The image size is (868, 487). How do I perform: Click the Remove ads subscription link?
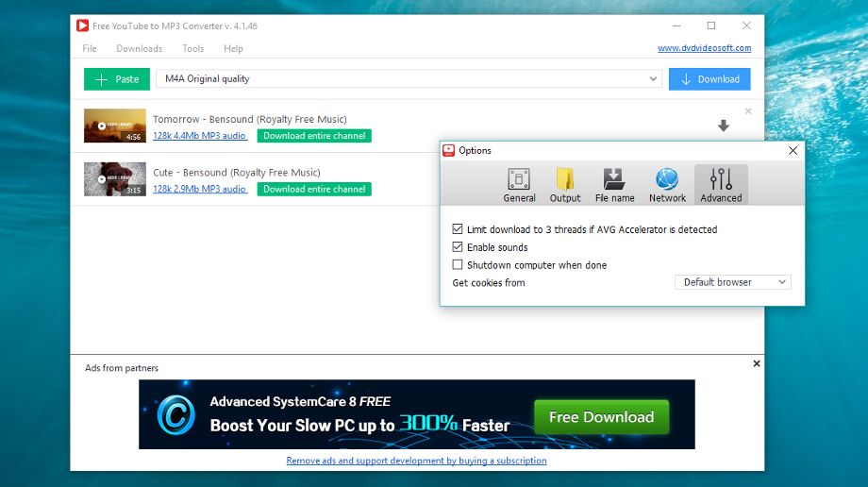coord(416,461)
